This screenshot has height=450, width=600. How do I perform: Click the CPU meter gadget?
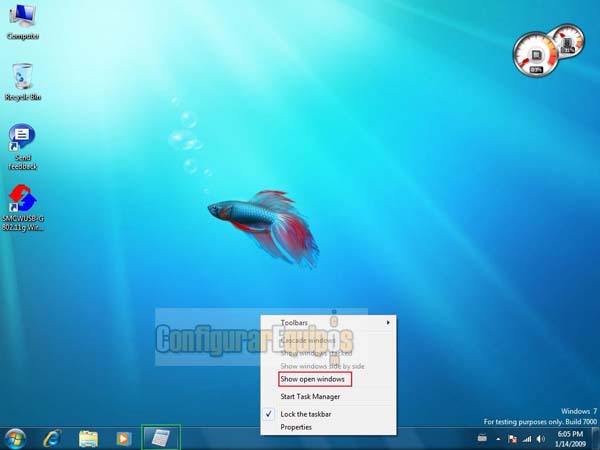535,55
